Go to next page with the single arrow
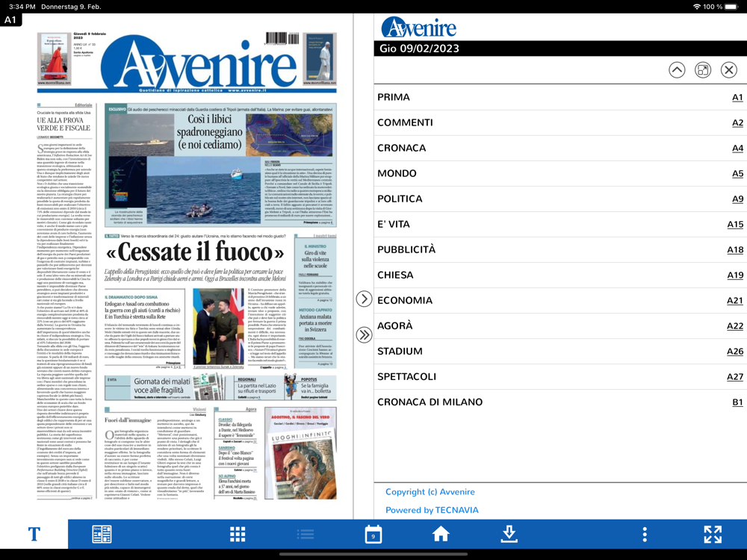Image resolution: width=747 pixels, height=560 pixels. [364, 299]
